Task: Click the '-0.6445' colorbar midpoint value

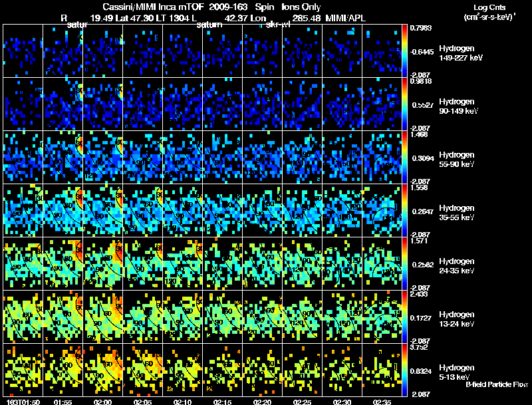Action: 422,52
